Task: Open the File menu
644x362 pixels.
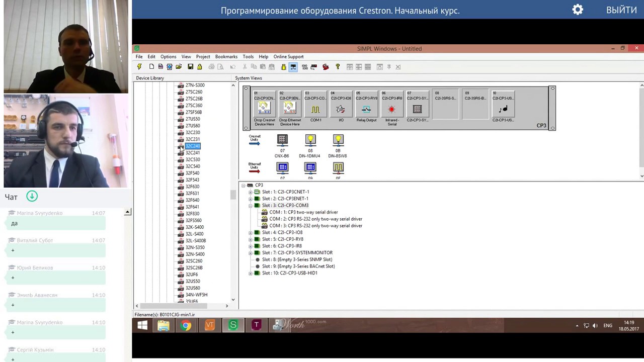Action: (139, 57)
